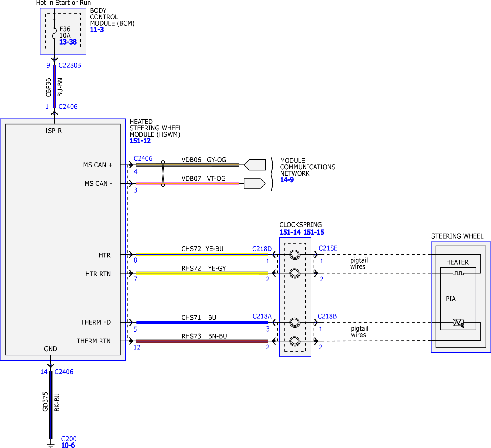
Task: Click the heater resistor symbol in steering wheel
Action: click(458, 273)
